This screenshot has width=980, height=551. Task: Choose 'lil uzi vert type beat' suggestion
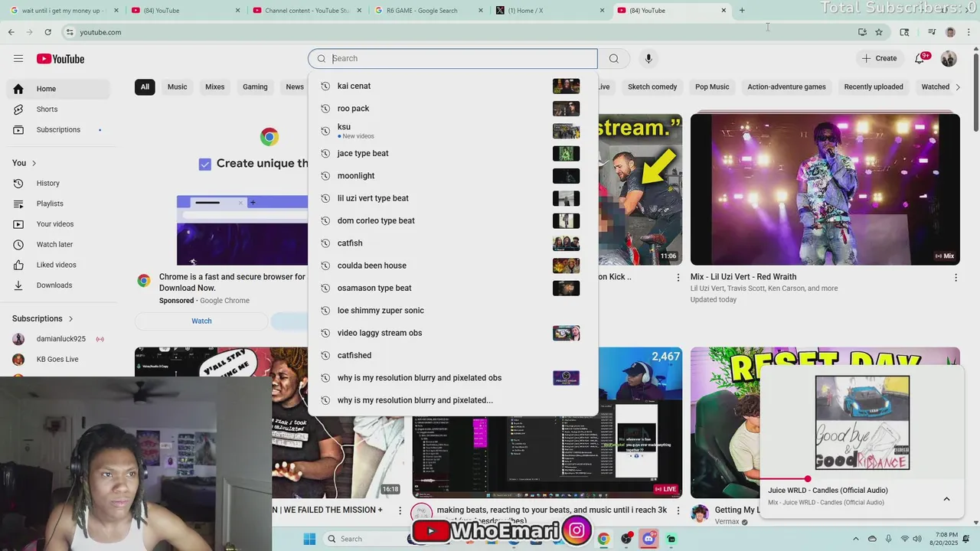pyautogui.click(x=452, y=198)
